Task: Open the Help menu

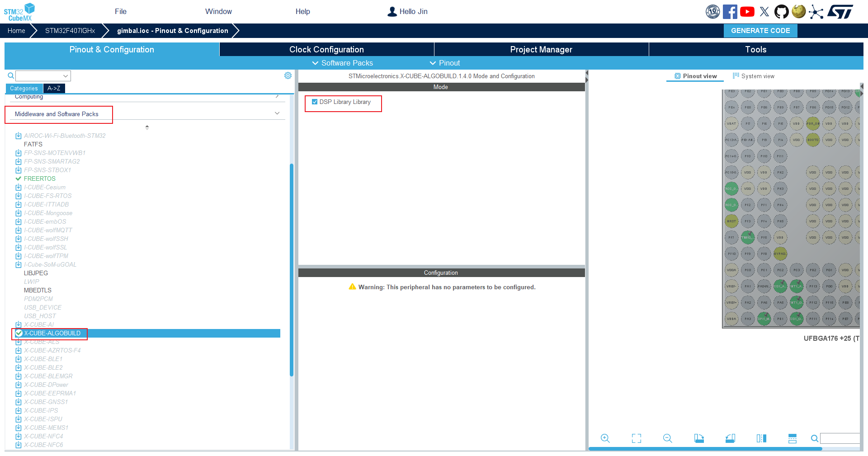Action: [x=303, y=12]
